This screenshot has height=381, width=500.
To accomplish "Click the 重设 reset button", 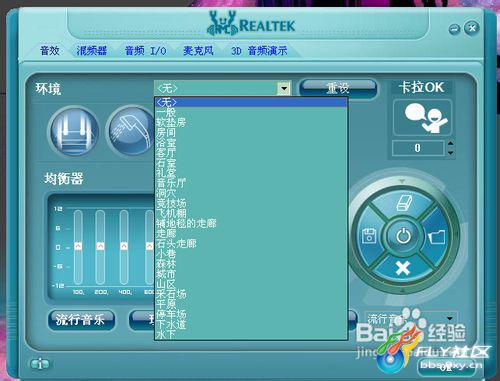I will pyautogui.click(x=338, y=88).
